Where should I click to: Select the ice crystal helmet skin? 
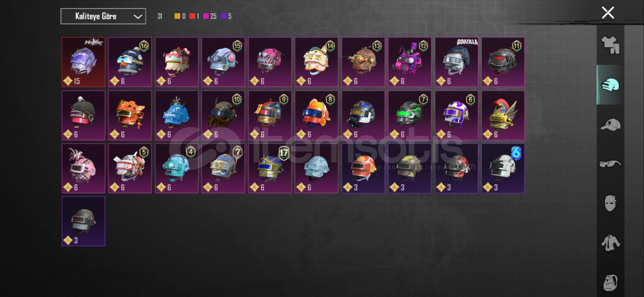click(x=316, y=168)
